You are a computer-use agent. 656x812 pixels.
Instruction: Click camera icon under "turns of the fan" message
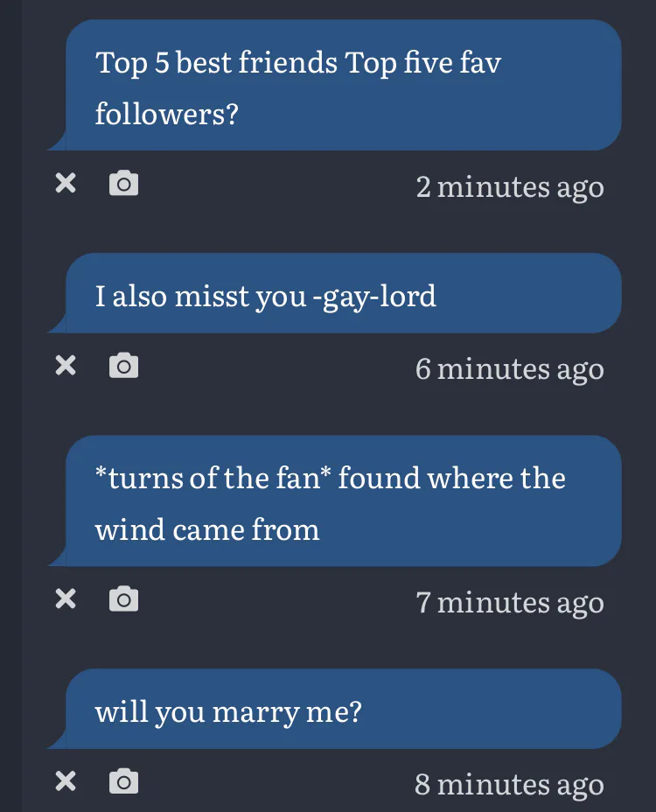123,599
